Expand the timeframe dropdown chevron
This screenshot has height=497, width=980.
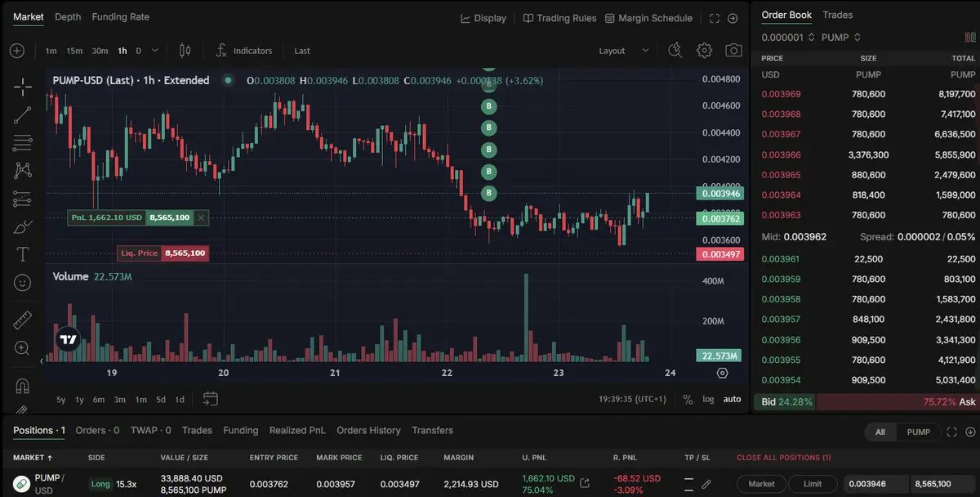(155, 51)
